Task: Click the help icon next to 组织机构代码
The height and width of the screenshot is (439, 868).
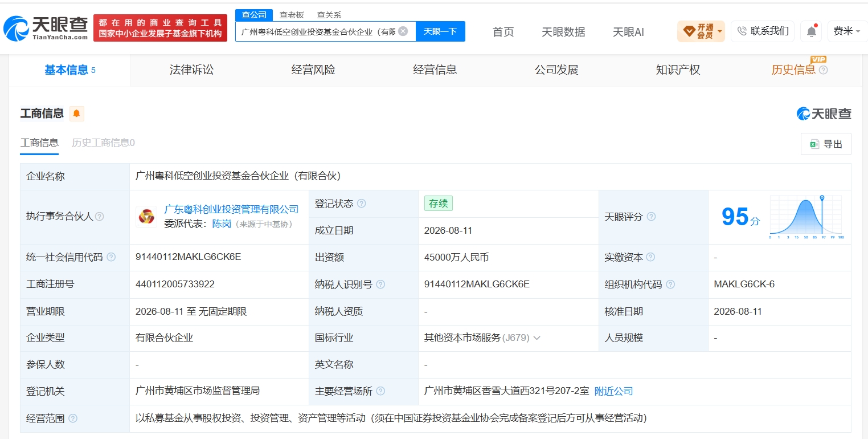Action: pos(670,284)
